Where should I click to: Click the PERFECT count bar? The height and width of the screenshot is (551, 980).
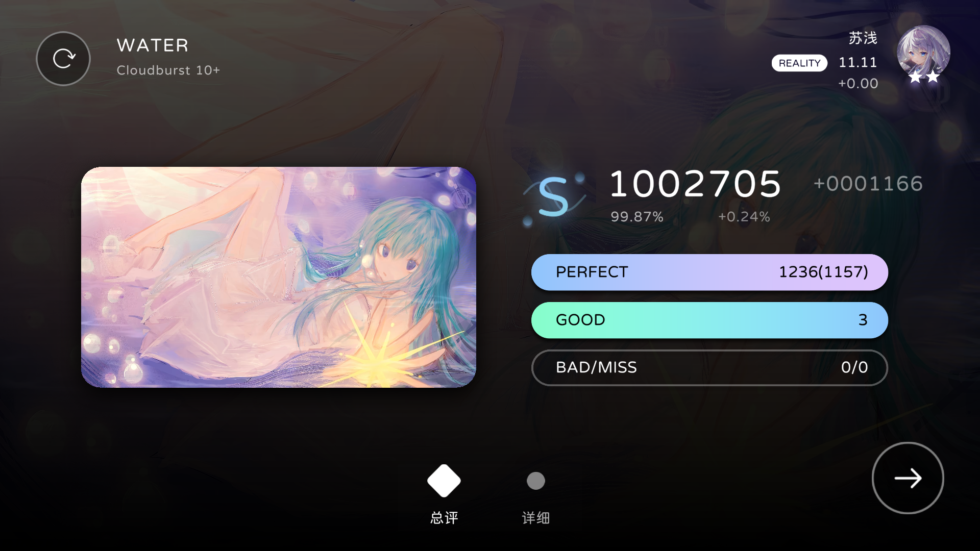point(709,272)
